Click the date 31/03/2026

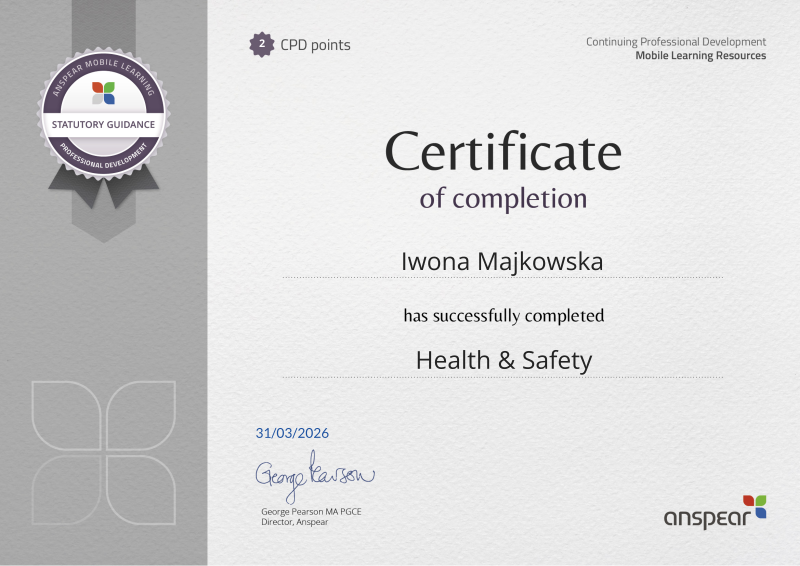[292, 434]
